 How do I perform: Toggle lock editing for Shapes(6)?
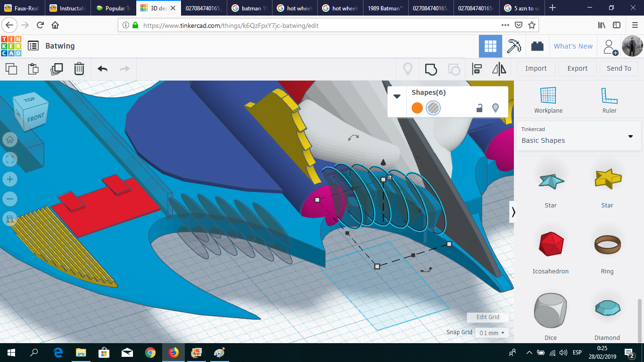tap(479, 108)
